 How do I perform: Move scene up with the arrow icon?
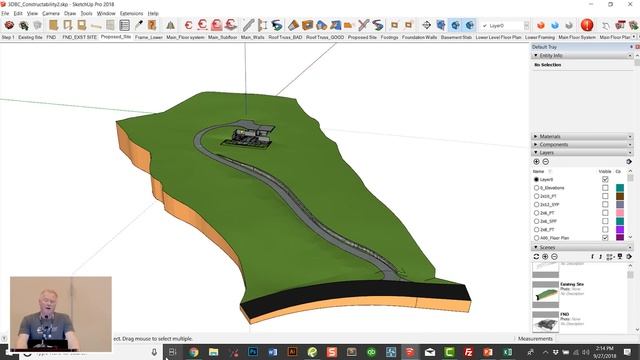point(600,256)
